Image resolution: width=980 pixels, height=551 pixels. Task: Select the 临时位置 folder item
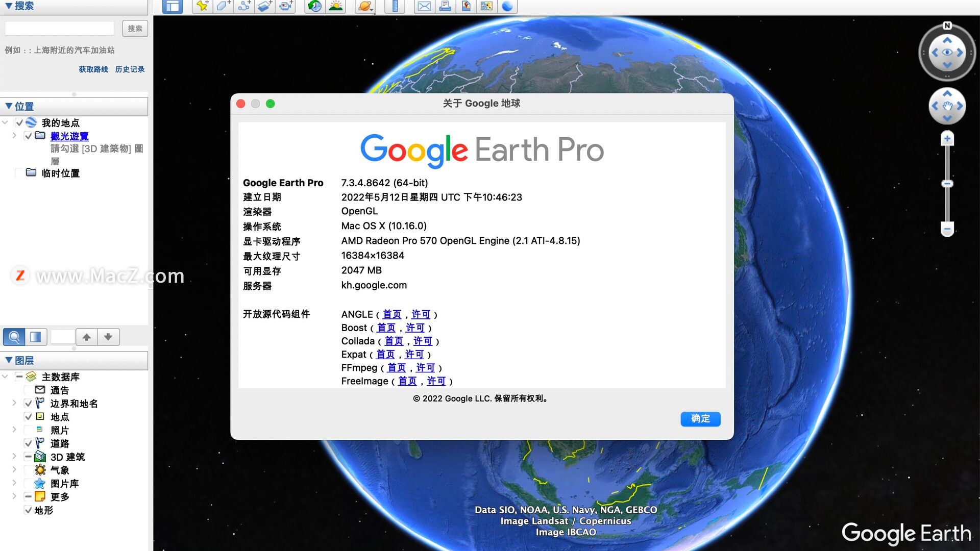(61, 173)
